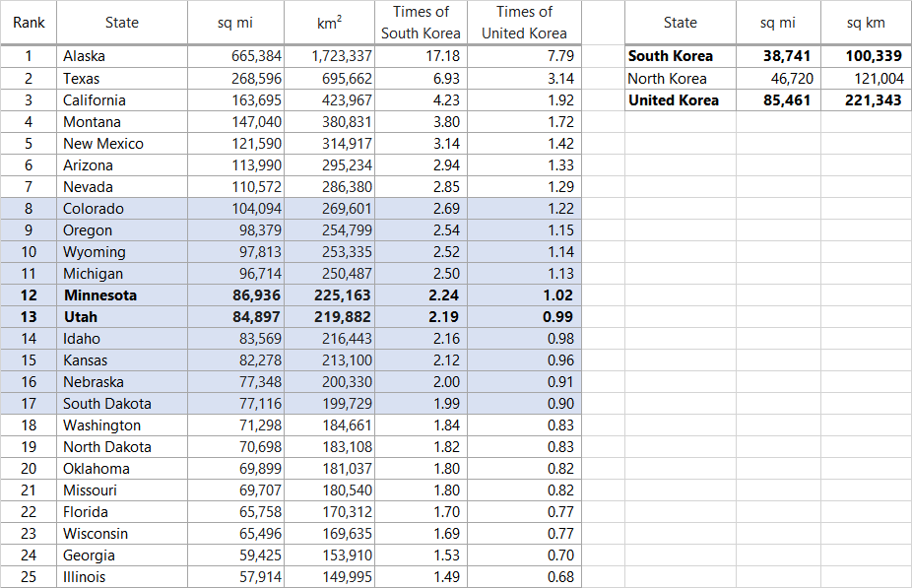The width and height of the screenshot is (912, 588).
Task: Click Alaska's 665,384 sq mi value
Action: (235, 56)
